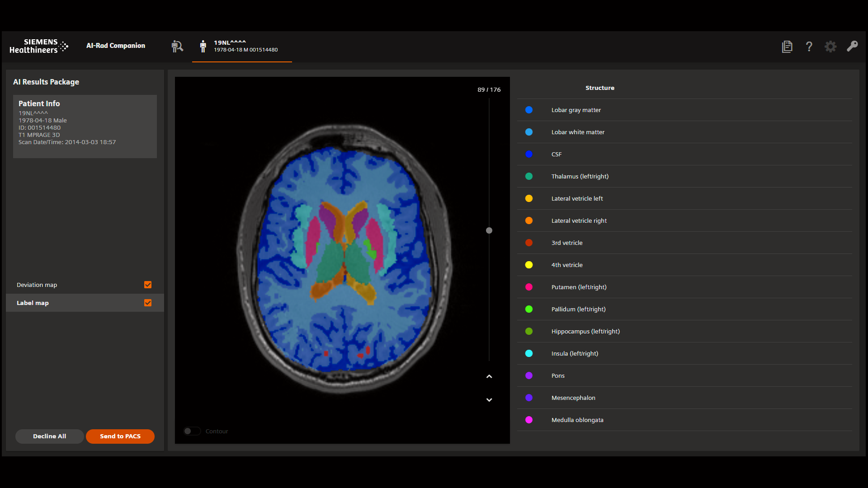The height and width of the screenshot is (488, 868).
Task: Click the up chevron to change slice
Action: coord(489,375)
